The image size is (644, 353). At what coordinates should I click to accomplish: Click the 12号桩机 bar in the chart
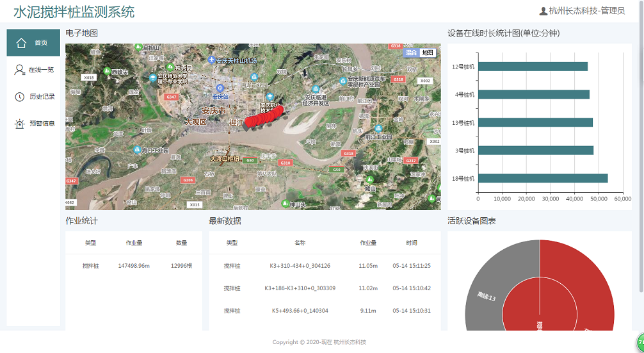coord(532,67)
